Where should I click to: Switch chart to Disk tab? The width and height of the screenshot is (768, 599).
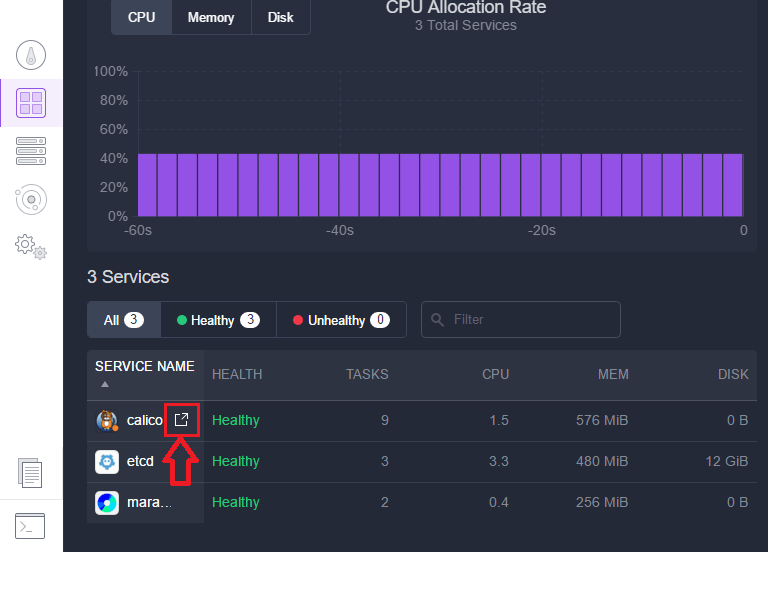tap(281, 17)
